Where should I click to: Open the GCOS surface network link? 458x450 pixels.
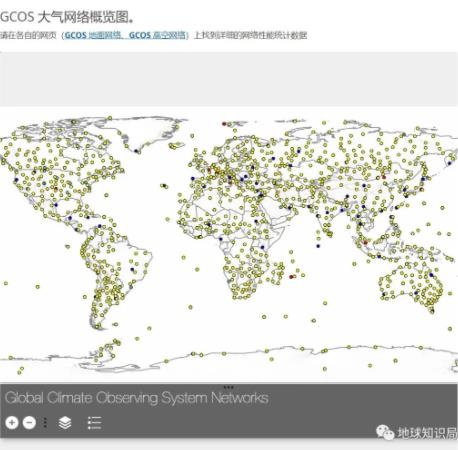[x=92, y=35]
